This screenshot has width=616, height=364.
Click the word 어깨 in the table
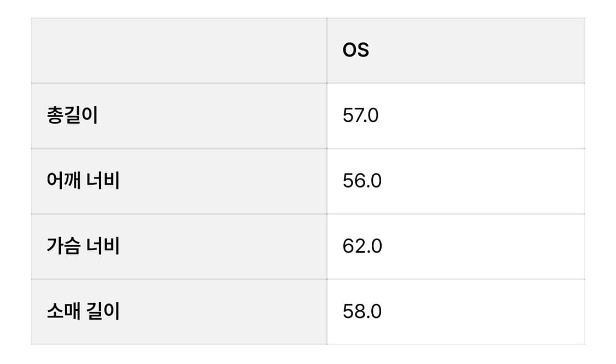click(64, 181)
